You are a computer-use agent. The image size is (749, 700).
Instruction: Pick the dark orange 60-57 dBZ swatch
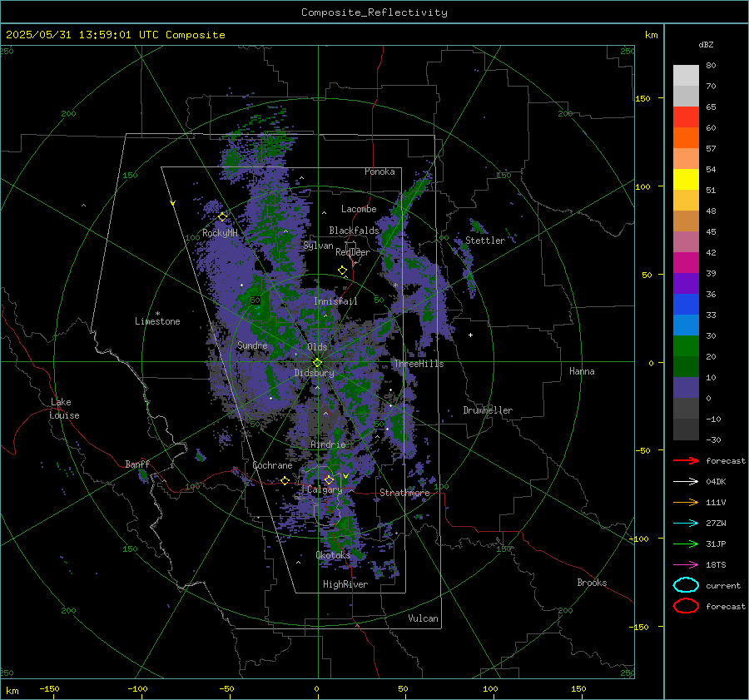point(686,138)
